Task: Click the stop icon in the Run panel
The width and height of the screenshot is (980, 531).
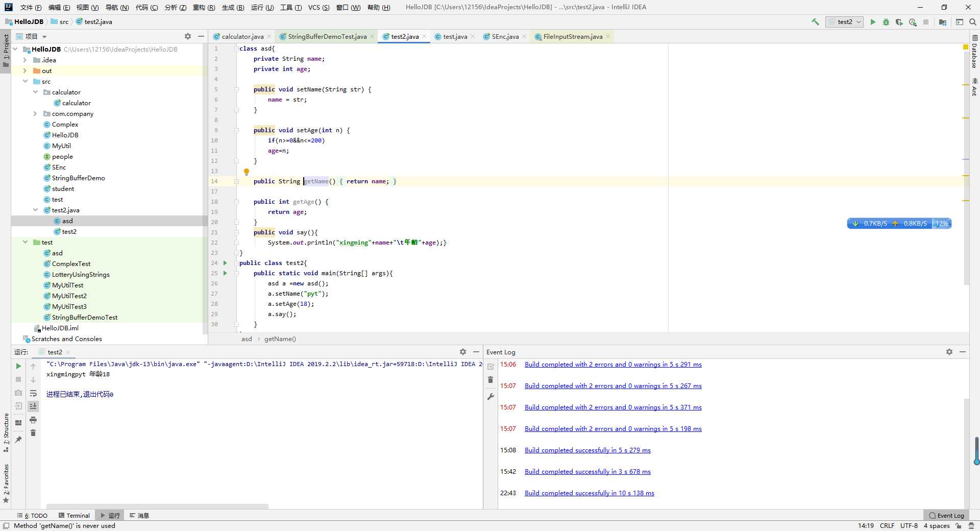Action: point(18,379)
